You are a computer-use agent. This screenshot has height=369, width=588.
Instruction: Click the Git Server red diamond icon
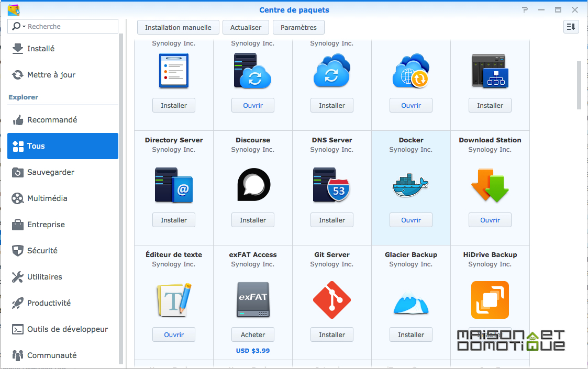click(x=332, y=299)
